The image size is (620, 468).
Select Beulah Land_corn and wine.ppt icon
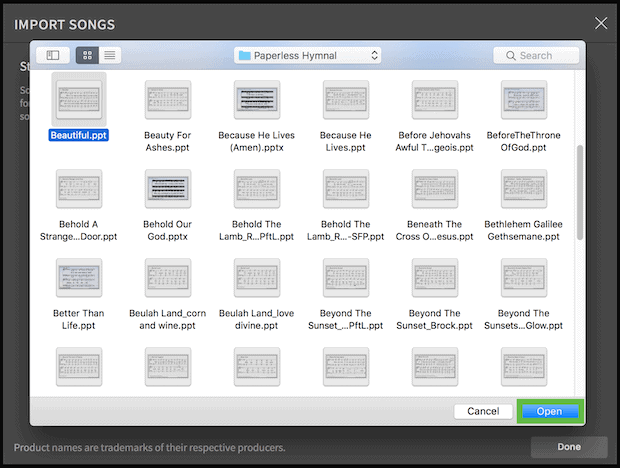[x=168, y=276]
